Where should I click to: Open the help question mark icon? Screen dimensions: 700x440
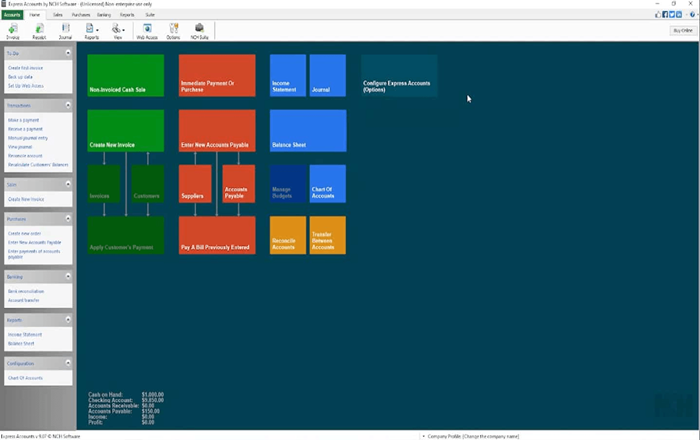(692, 15)
